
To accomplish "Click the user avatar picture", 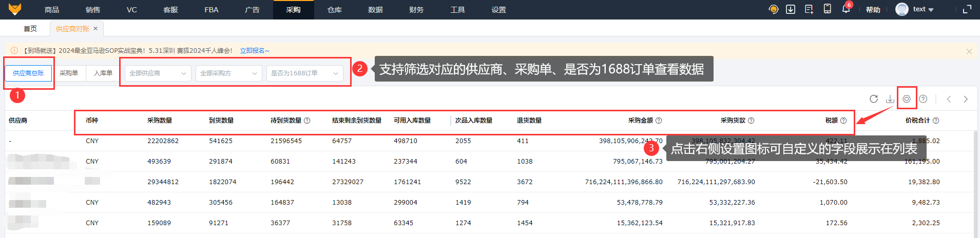I will click(902, 9).
